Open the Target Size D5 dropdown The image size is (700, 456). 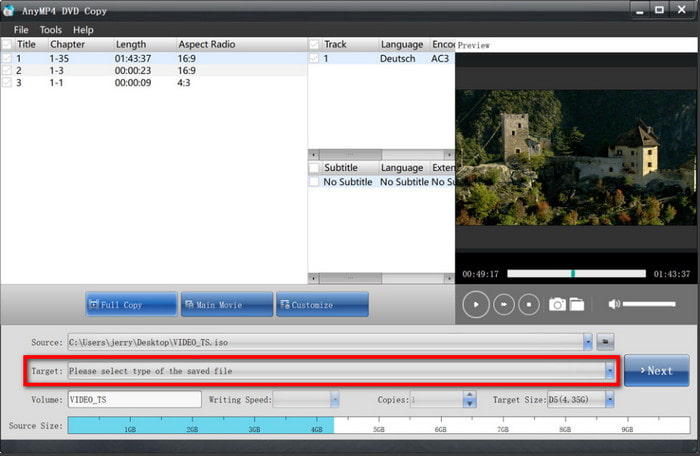tap(609, 399)
